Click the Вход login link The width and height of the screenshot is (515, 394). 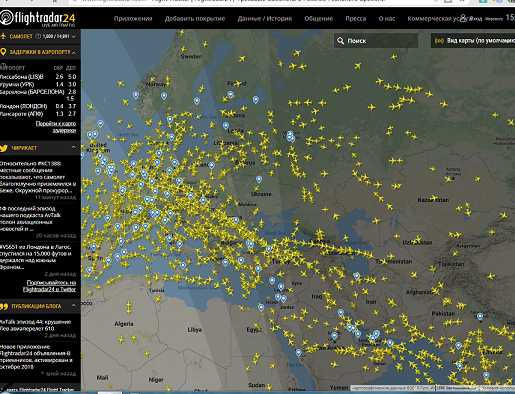[476, 19]
